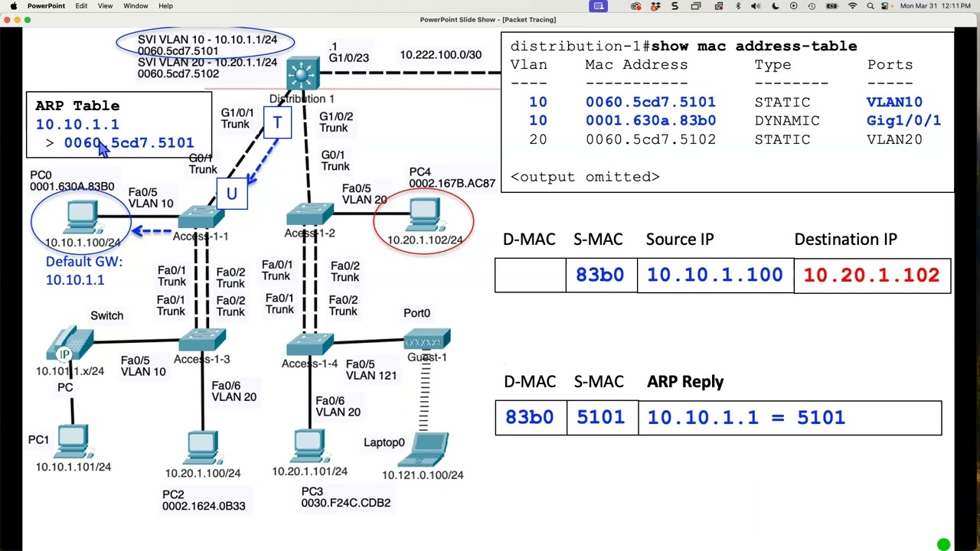Viewport: 980px width, 551px height.
Task: Click source IP 10.10.1.100 cell
Action: [x=715, y=275]
